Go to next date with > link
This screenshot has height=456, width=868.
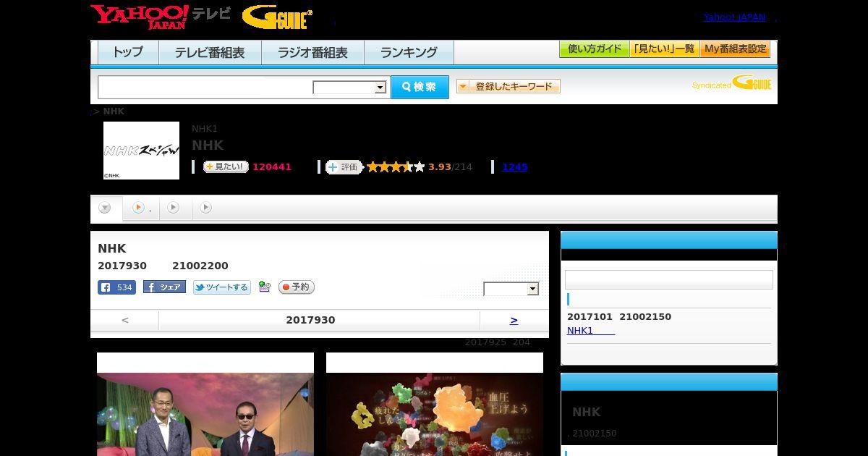(x=514, y=320)
